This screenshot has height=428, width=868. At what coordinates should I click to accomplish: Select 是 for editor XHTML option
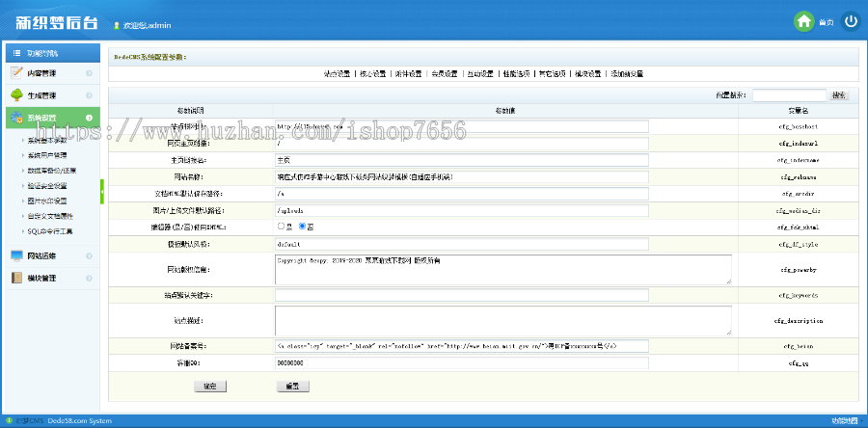tap(281, 226)
